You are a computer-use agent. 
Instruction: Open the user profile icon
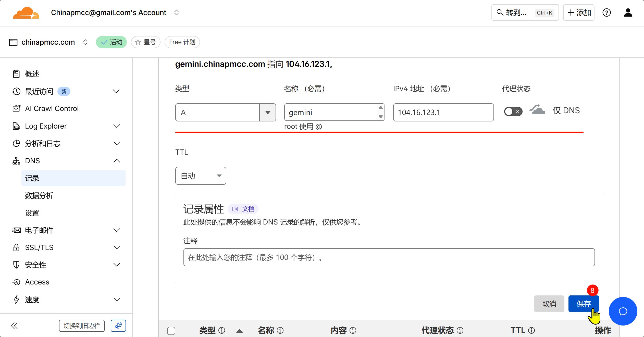pyautogui.click(x=628, y=13)
